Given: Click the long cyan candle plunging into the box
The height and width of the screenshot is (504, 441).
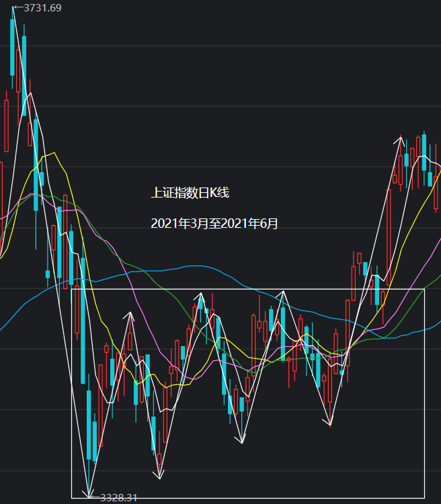Looking at the screenshot, I should [83, 321].
